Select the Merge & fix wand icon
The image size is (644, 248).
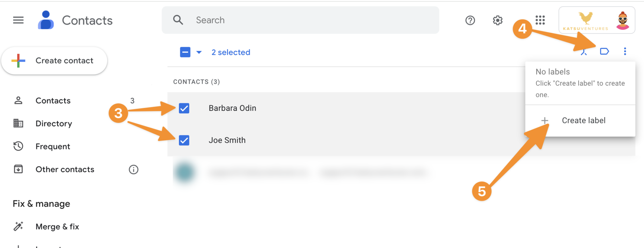pyautogui.click(x=18, y=226)
